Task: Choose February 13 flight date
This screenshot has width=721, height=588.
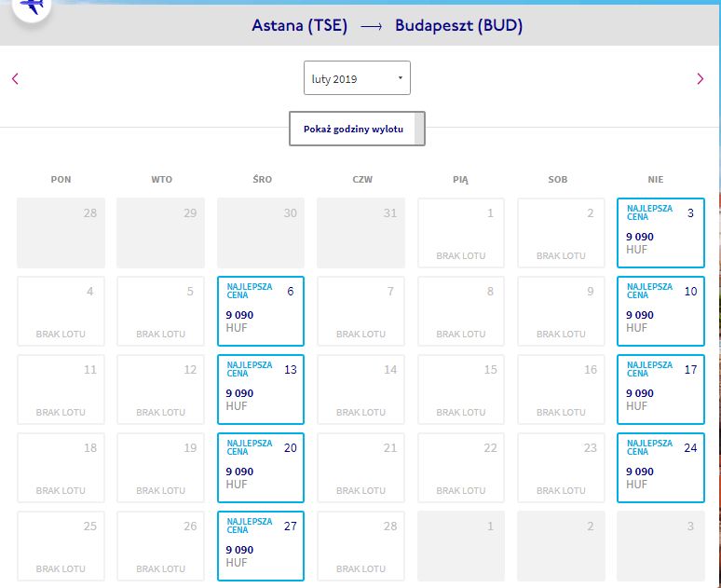Action: pyautogui.click(x=261, y=390)
